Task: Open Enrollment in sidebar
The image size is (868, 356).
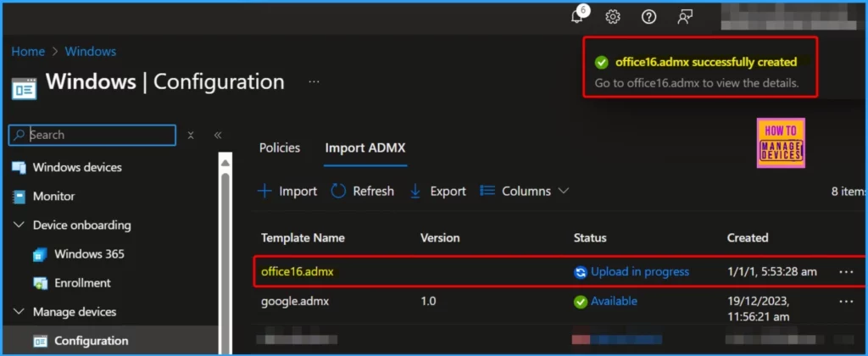Action: tap(82, 283)
